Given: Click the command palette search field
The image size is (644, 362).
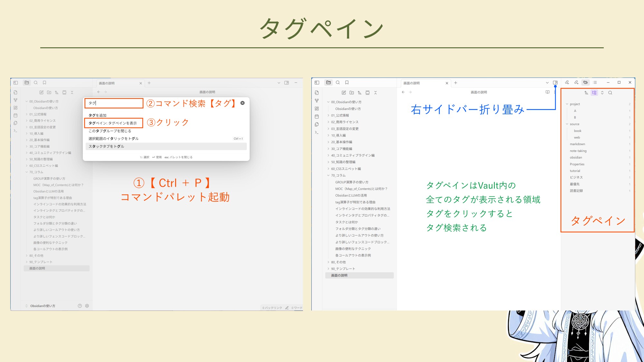Looking at the screenshot, I should click(114, 103).
